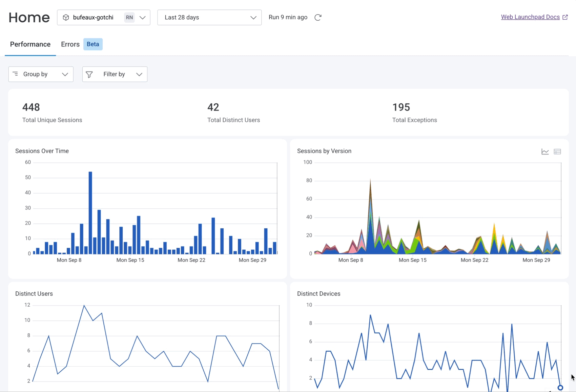
Task: Switch Sessions by Version to line chart view
Action: (x=545, y=152)
